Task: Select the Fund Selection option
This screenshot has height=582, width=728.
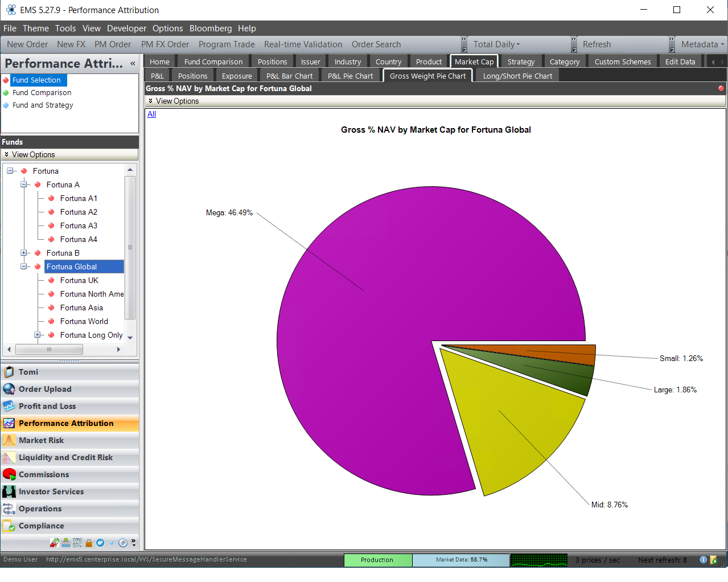Action: coord(36,80)
